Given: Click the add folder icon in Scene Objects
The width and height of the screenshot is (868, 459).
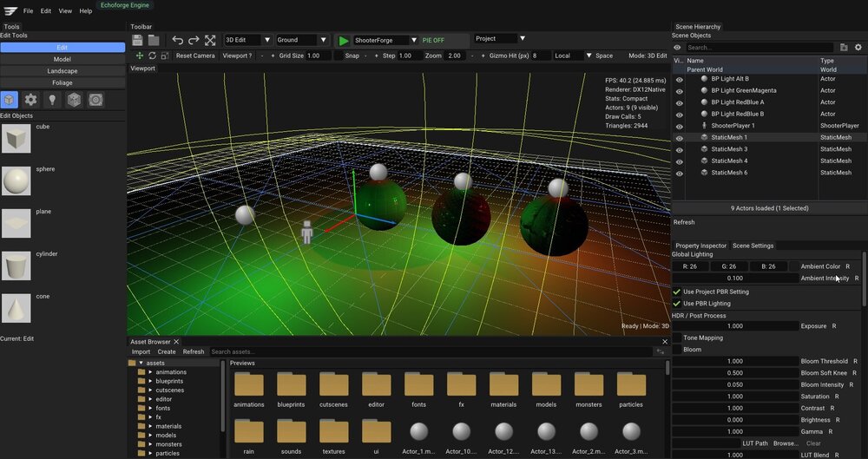Looking at the screenshot, I should click(844, 48).
